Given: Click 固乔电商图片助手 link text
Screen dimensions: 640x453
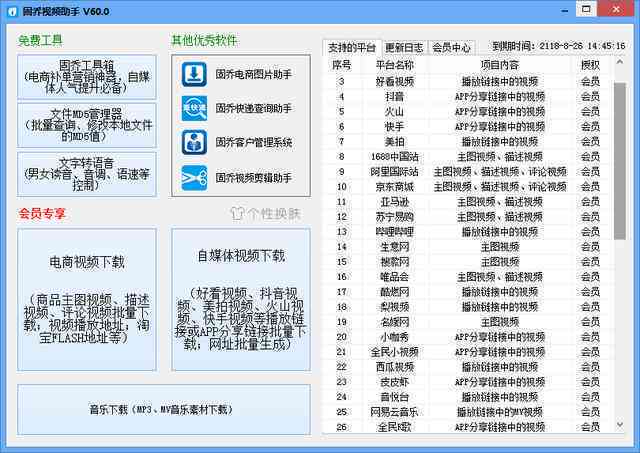Looking at the screenshot, I should point(253,74).
